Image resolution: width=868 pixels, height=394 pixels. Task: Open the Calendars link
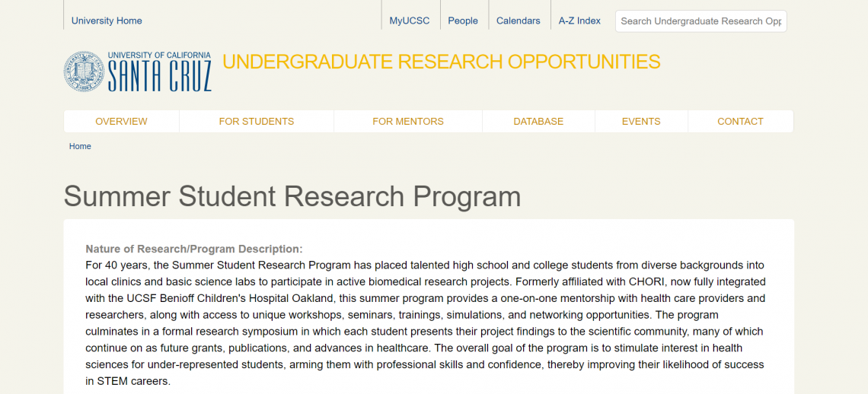click(518, 21)
